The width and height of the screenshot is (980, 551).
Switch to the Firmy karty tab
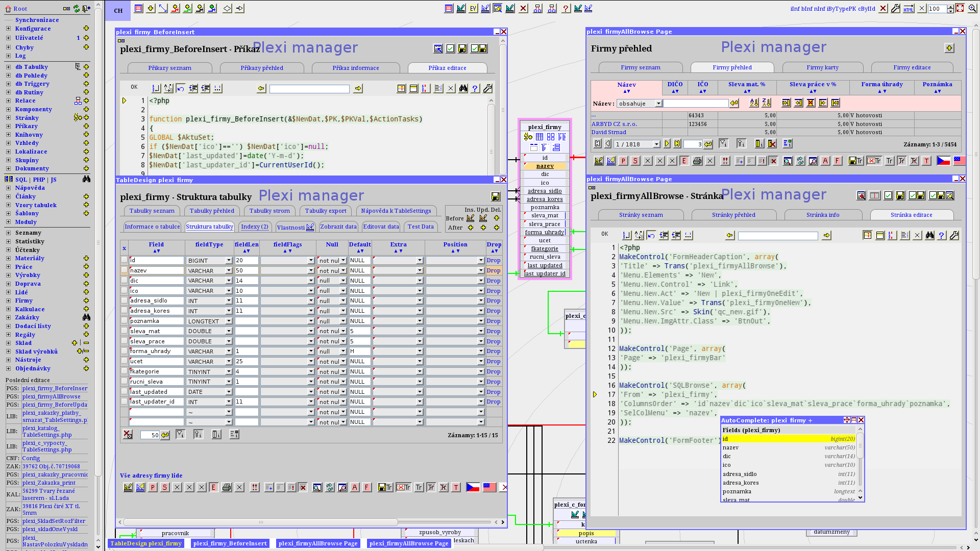pyautogui.click(x=822, y=67)
